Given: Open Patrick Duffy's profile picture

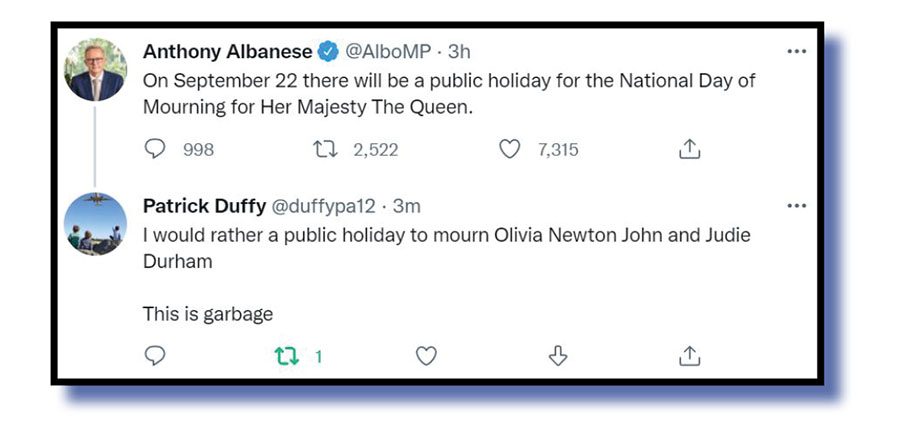Looking at the screenshot, I should pyautogui.click(x=96, y=224).
